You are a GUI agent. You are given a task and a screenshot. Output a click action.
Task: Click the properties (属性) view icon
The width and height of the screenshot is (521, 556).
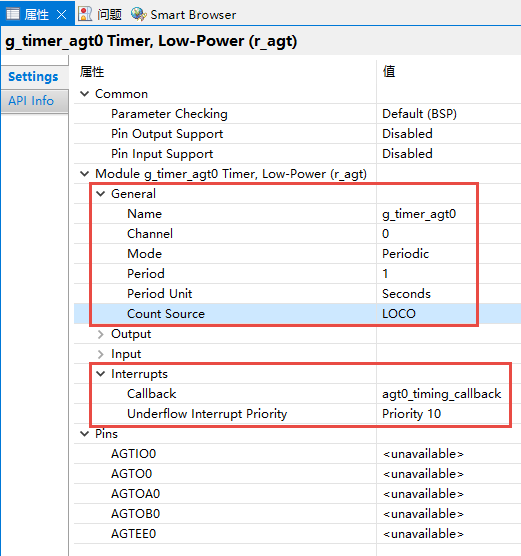coord(13,14)
